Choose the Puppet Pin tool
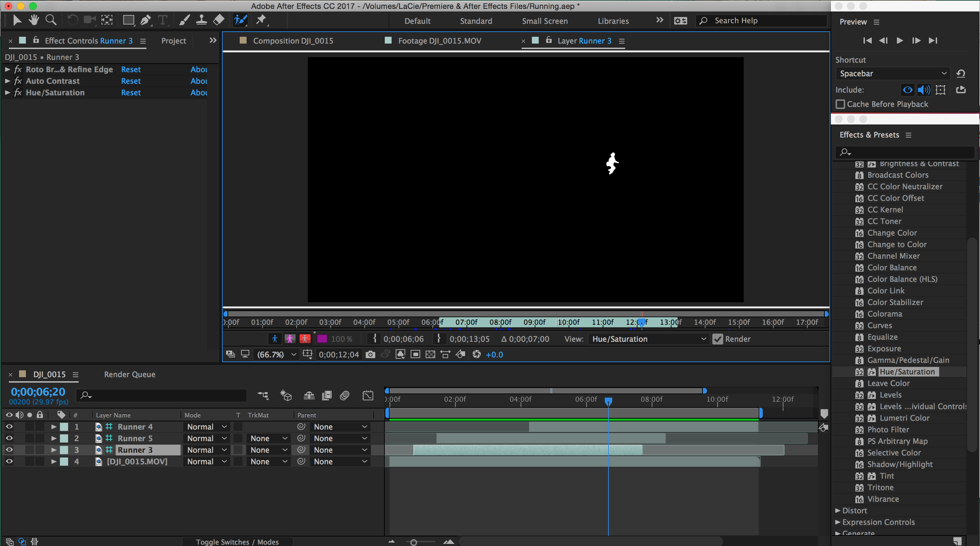980x546 pixels. tap(261, 20)
